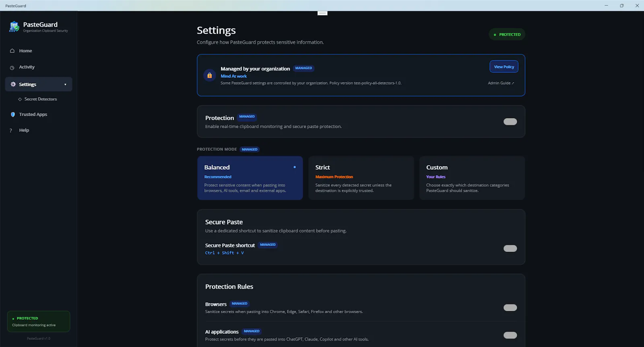Click the MANAGED badge next to Browsers
Screen dimensions: 644x347
pyautogui.click(x=239, y=303)
